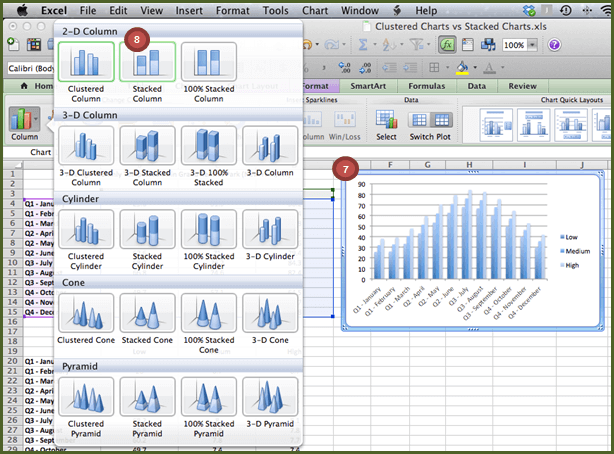Open the Window menu
614x454 pixels.
359,11
